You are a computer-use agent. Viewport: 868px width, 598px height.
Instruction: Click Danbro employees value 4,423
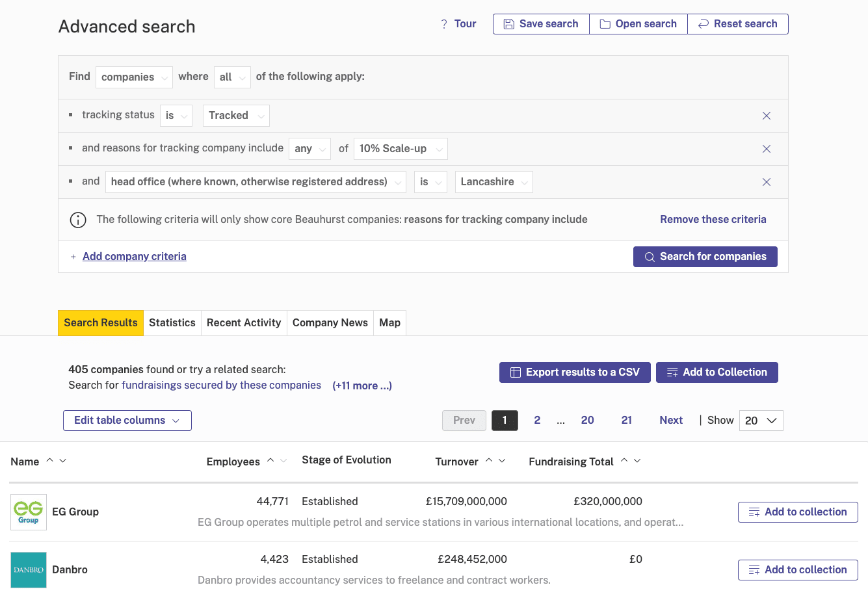tap(274, 560)
